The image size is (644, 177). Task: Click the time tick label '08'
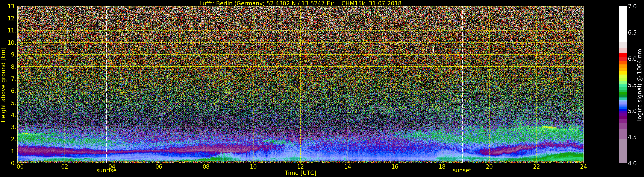click(206, 167)
